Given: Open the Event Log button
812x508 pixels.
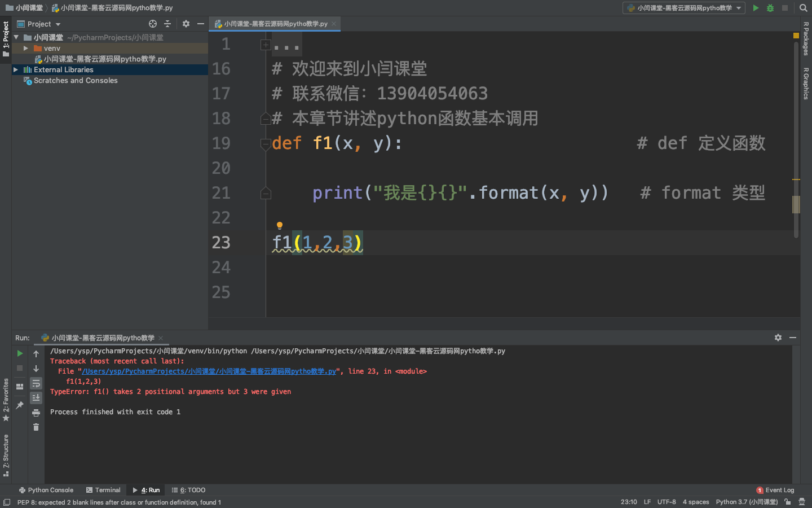Looking at the screenshot, I should [x=775, y=490].
